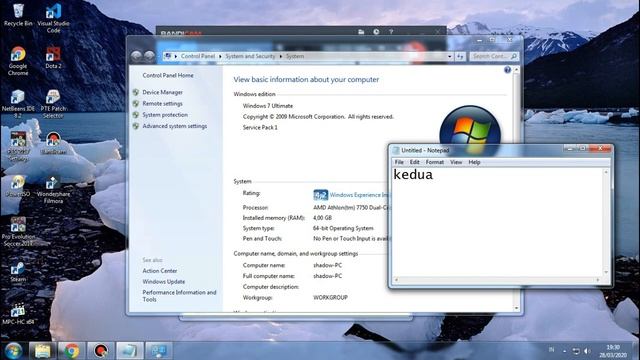
Task: Click the 4,00 GB installed memory value
Action: click(x=322, y=218)
